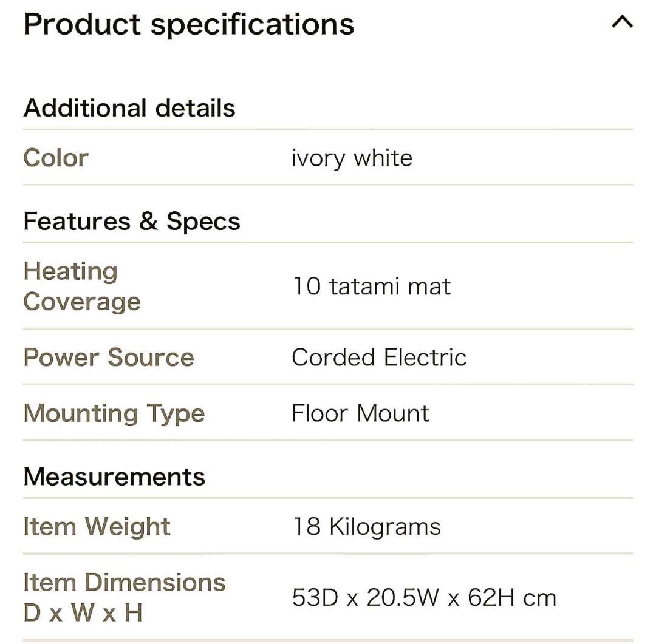Screen dimensions: 656x644
Task: Click the Product specifications heading
Action: click(188, 24)
